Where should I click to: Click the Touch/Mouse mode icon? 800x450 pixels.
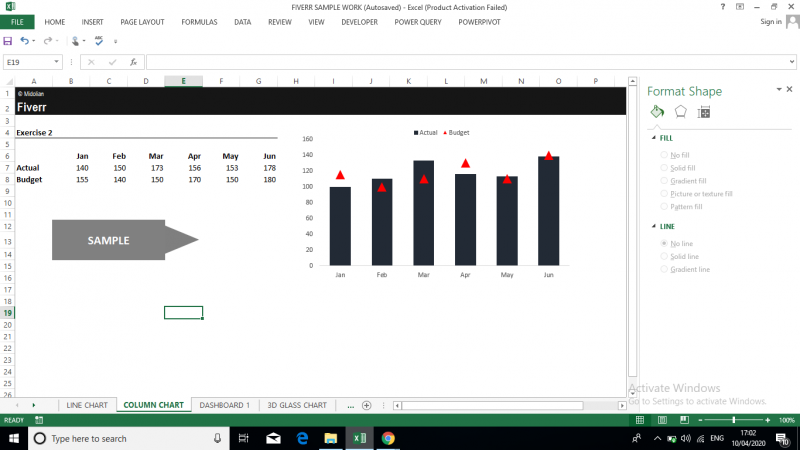tap(76, 41)
